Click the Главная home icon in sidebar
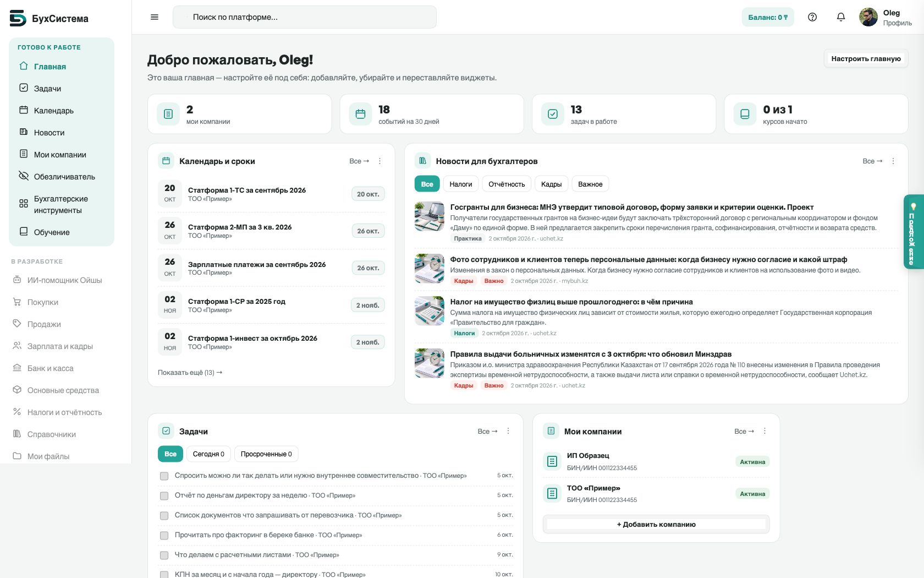The image size is (924, 578). click(24, 66)
